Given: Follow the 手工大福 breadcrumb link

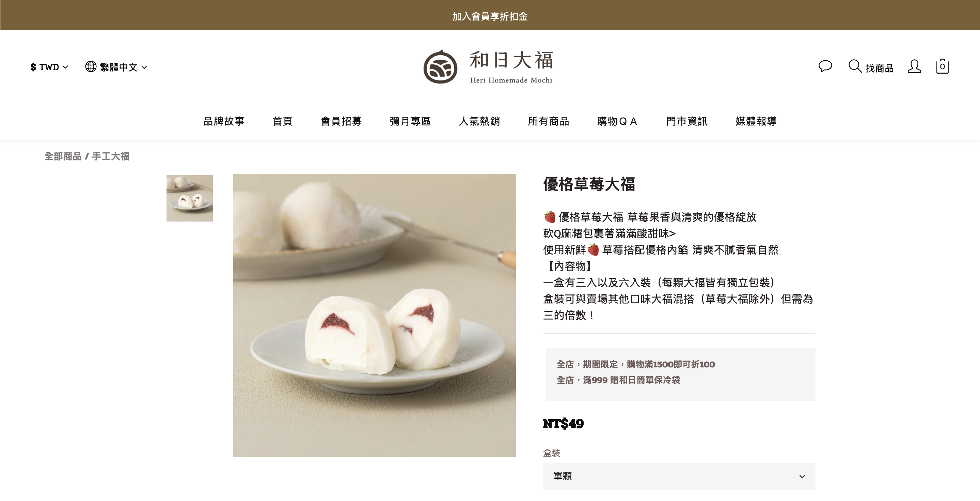Looking at the screenshot, I should point(111,156).
